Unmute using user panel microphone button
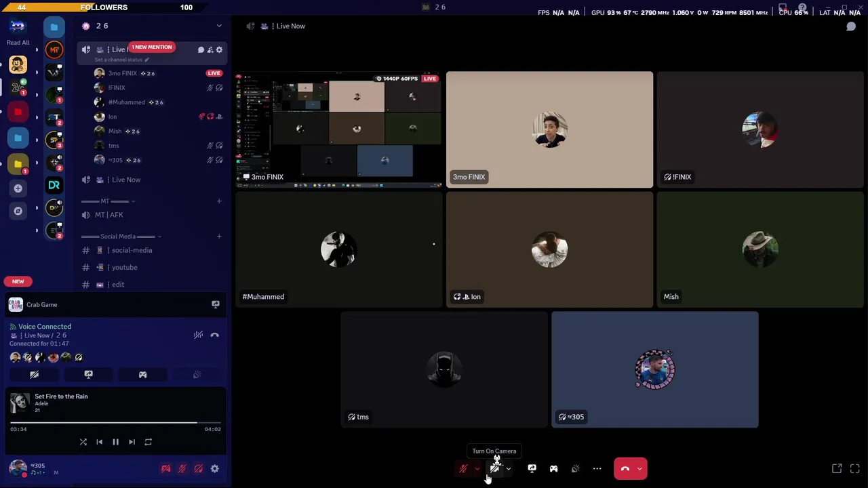 coord(182,468)
